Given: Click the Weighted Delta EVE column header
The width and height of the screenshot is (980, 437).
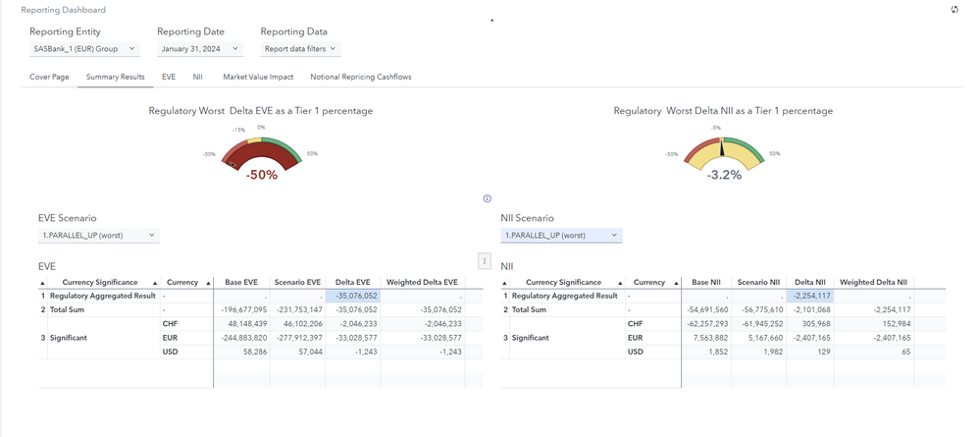Looking at the screenshot, I should (x=423, y=283).
